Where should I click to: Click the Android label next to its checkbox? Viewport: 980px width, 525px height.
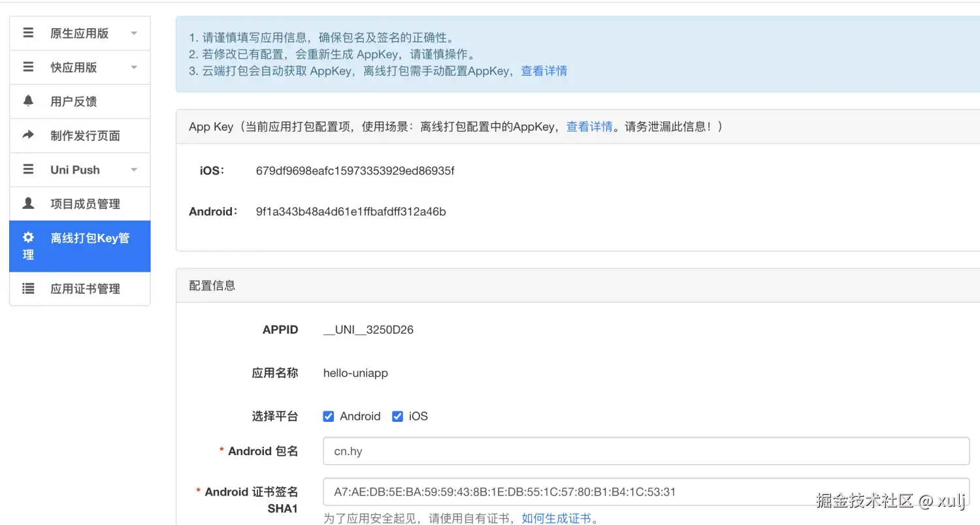(360, 417)
